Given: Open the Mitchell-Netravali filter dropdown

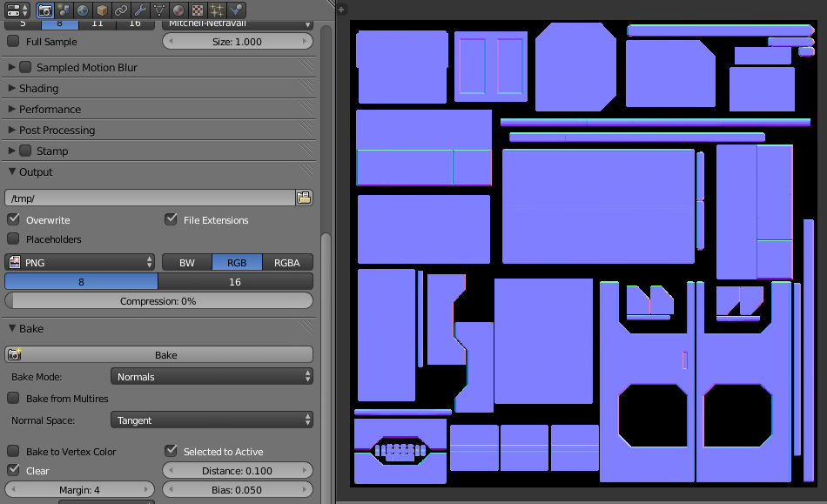Looking at the screenshot, I should coord(238,24).
